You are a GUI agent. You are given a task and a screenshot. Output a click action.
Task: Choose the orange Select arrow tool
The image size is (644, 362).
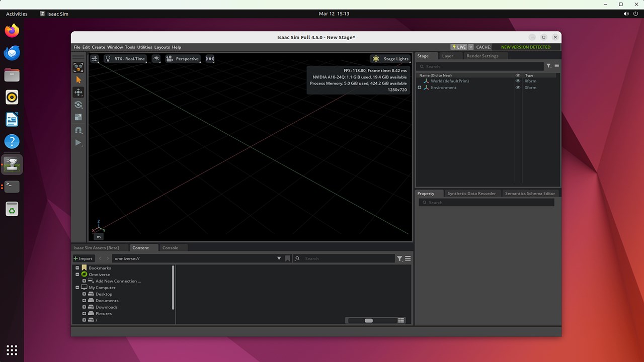click(x=78, y=80)
